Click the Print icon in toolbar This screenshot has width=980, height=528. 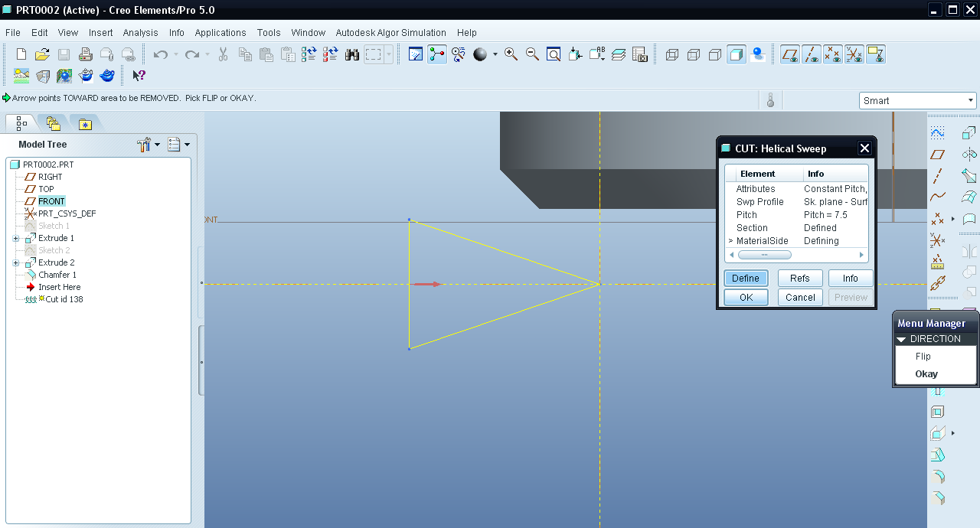click(86, 54)
